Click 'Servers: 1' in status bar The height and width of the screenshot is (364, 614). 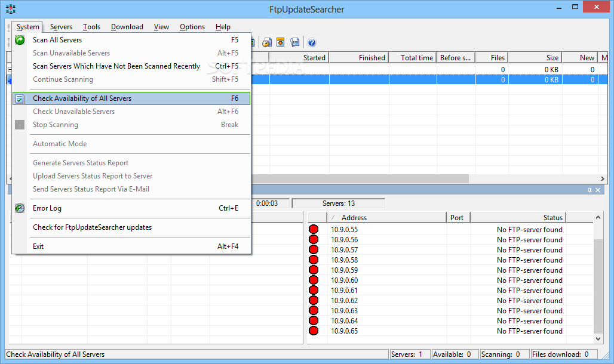(410, 354)
